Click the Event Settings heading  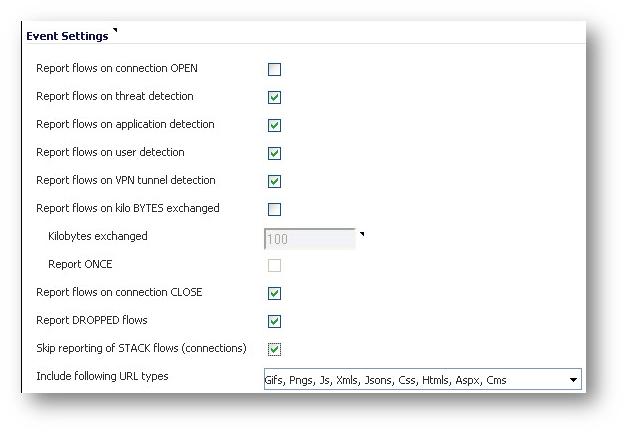(67, 36)
